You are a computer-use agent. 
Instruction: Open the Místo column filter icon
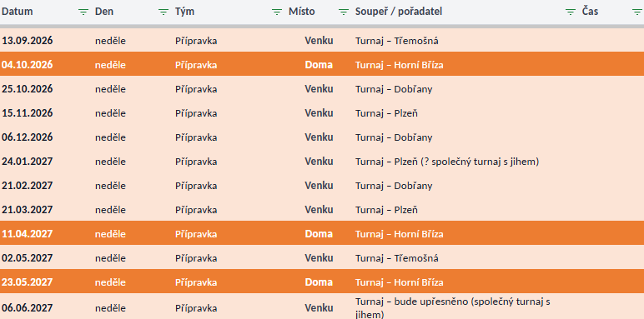pyautogui.click(x=344, y=12)
